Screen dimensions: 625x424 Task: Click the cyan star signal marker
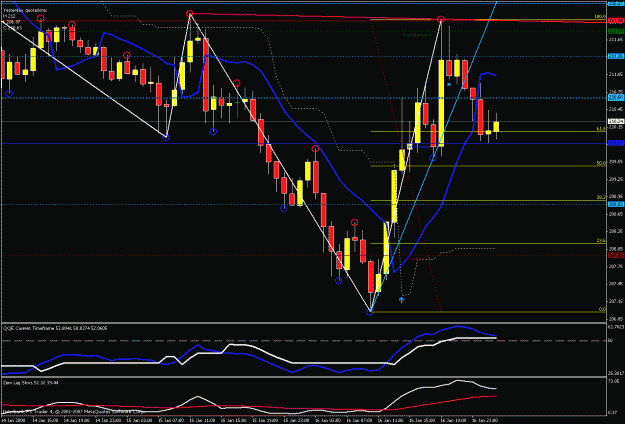coord(449,84)
